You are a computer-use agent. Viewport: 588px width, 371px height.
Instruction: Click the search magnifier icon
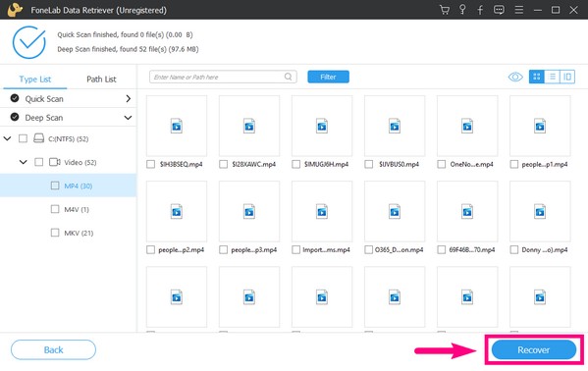tap(288, 77)
